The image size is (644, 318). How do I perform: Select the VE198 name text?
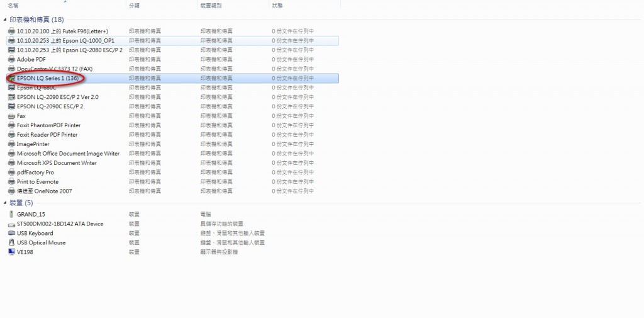[x=25, y=252]
